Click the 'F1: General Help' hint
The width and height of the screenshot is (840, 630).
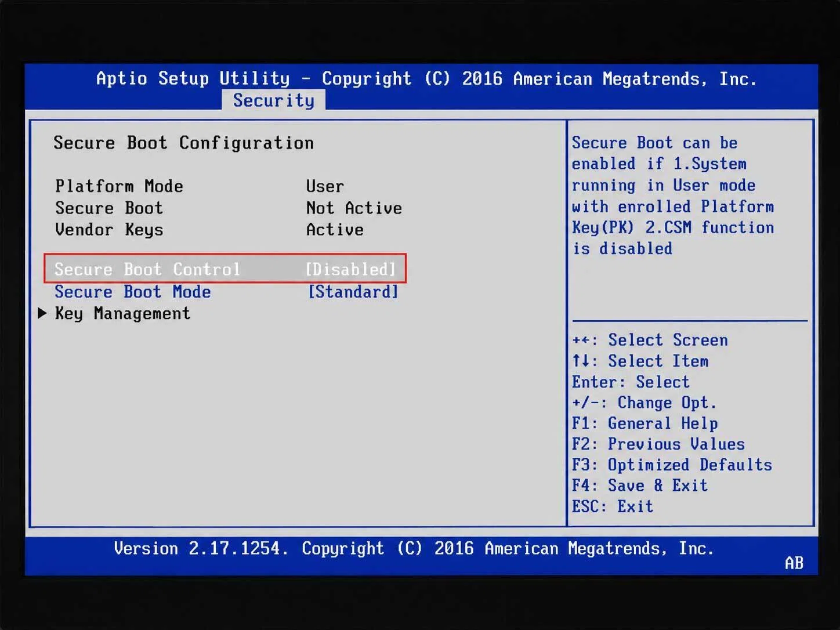(x=645, y=423)
